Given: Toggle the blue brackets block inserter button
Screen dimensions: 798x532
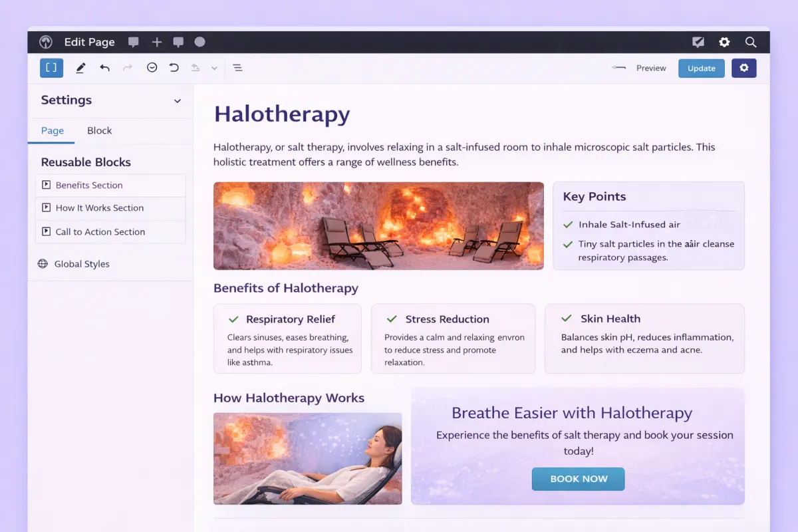Looking at the screenshot, I should [52, 68].
